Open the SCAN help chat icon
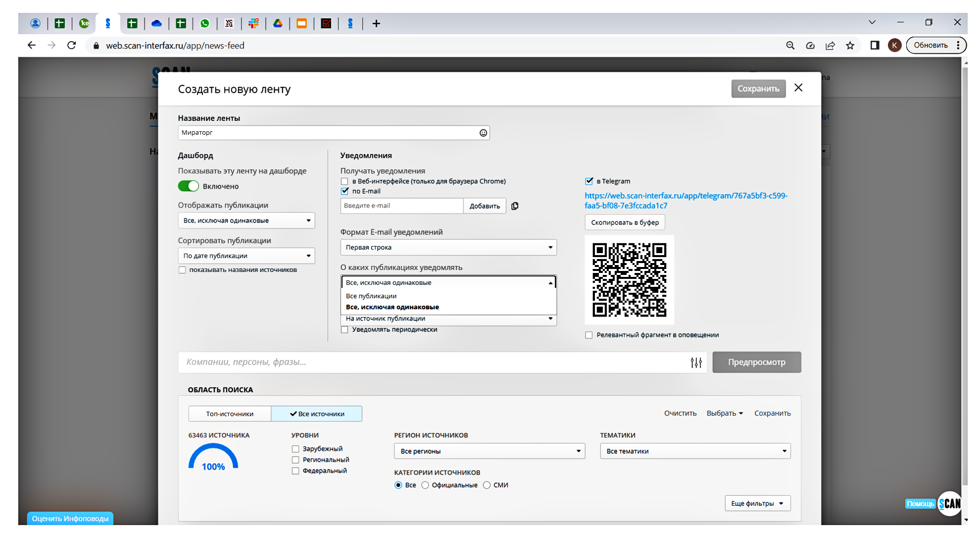This screenshot has width=980, height=535. point(949,503)
